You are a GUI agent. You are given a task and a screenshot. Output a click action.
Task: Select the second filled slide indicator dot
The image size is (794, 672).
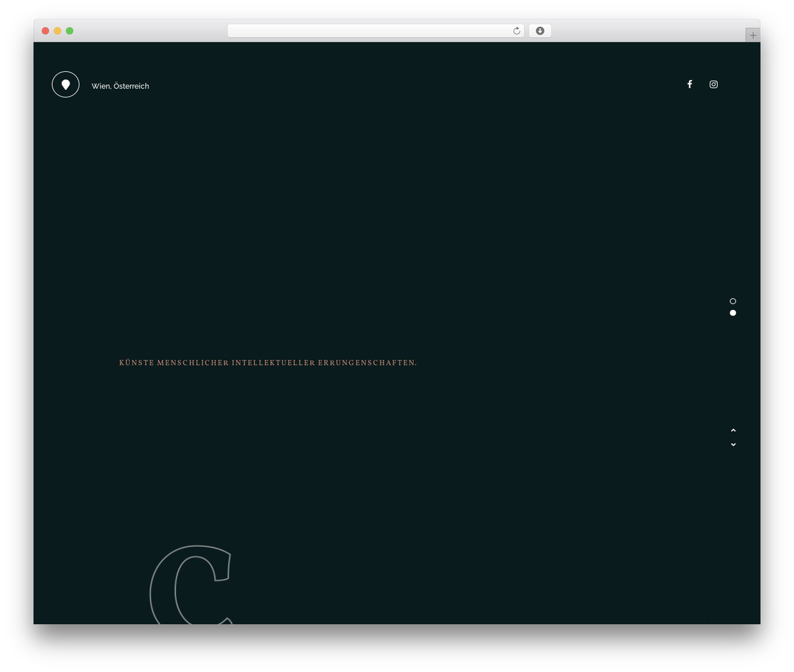733,313
